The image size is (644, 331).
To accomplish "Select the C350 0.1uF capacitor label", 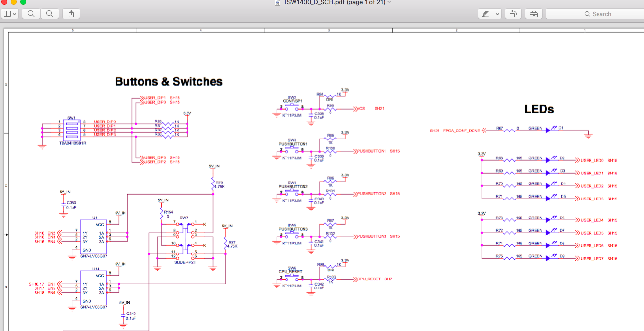I will 72,205.
